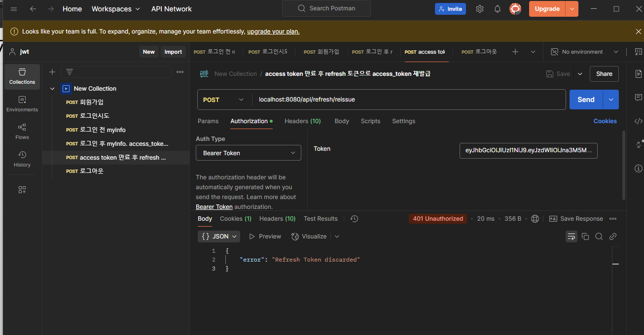The height and width of the screenshot is (335, 644).
Task: Open collections panel more options ellipsis
Action: tap(180, 72)
